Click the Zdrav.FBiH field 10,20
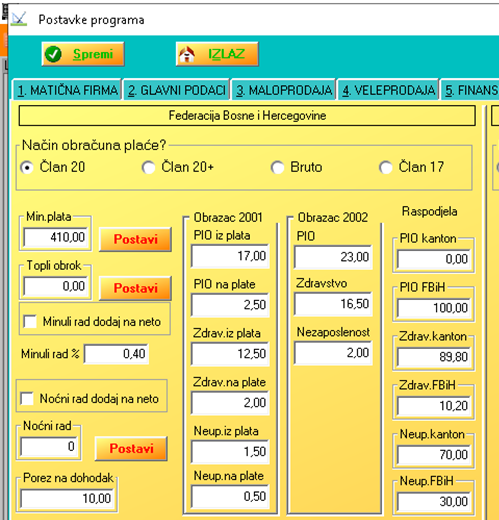 (434, 406)
